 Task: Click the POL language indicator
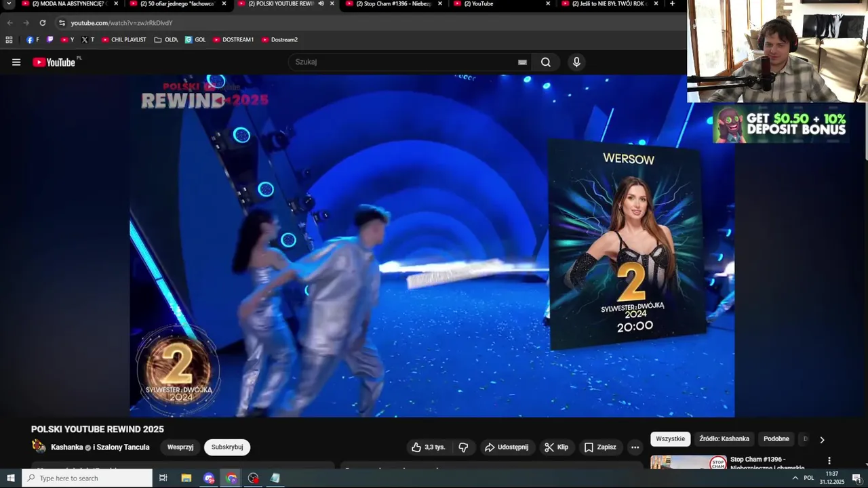[808, 478]
